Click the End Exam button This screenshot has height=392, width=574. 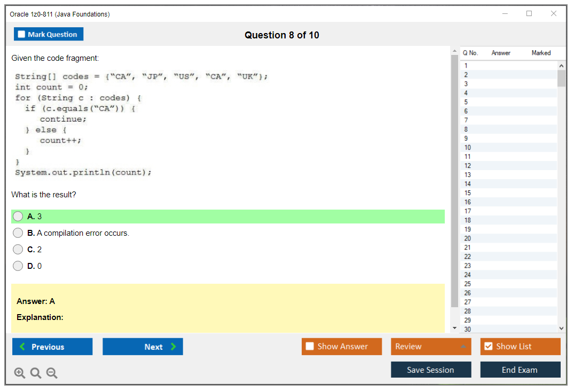tap(520, 369)
